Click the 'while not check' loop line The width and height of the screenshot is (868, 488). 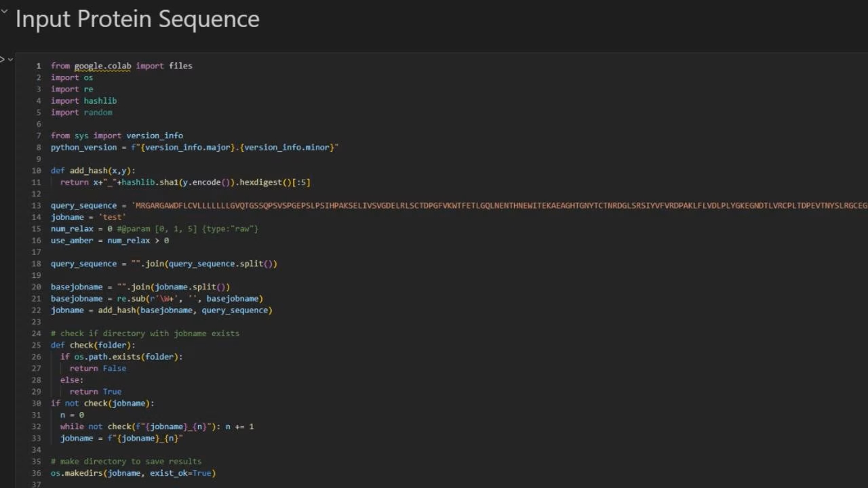[x=156, y=426]
